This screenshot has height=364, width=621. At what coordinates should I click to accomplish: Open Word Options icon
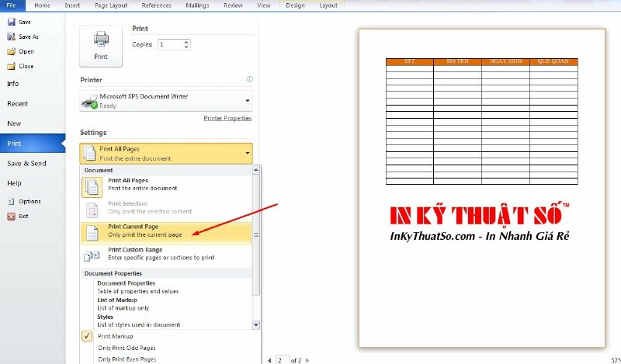pyautogui.click(x=11, y=202)
